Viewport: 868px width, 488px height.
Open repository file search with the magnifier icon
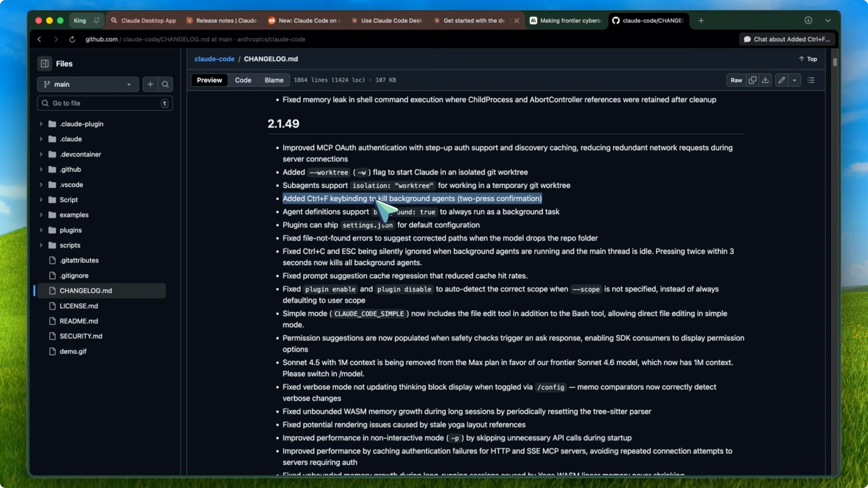pos(165,84)
